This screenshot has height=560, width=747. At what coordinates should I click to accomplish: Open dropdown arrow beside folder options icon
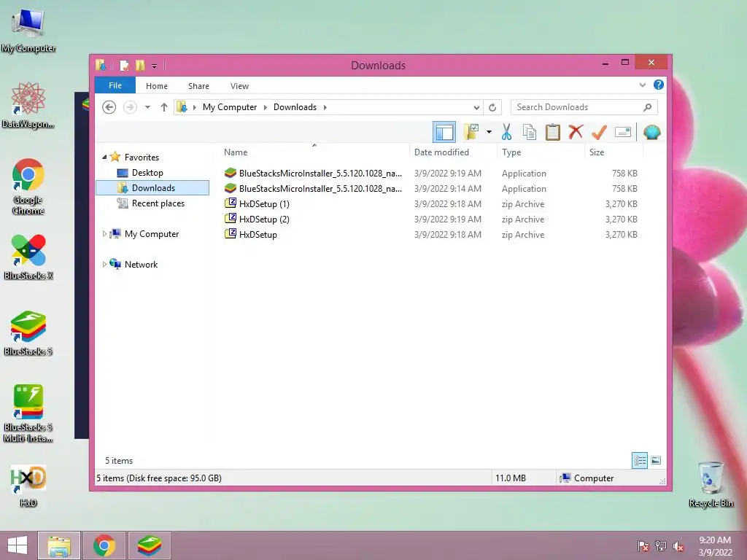click(x=489, y=132)
